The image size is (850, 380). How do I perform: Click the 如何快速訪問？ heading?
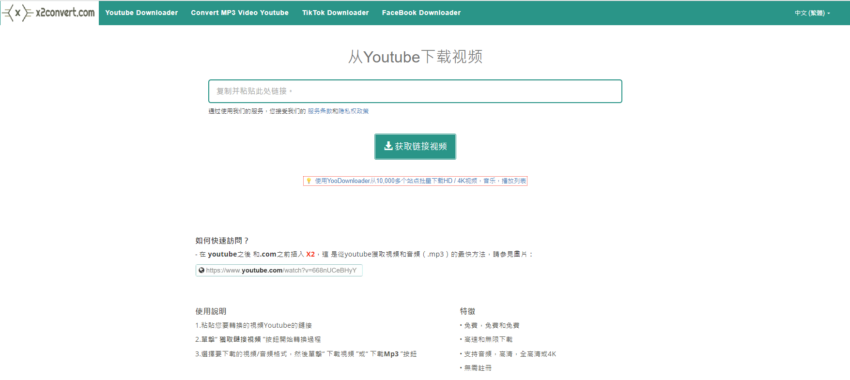pos(222,241)
